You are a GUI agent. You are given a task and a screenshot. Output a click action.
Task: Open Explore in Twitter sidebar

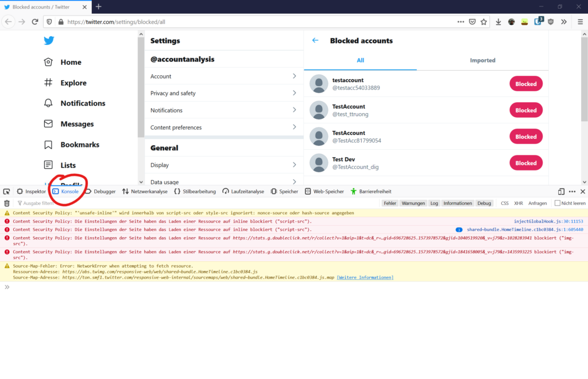click(x=65, y=83)
